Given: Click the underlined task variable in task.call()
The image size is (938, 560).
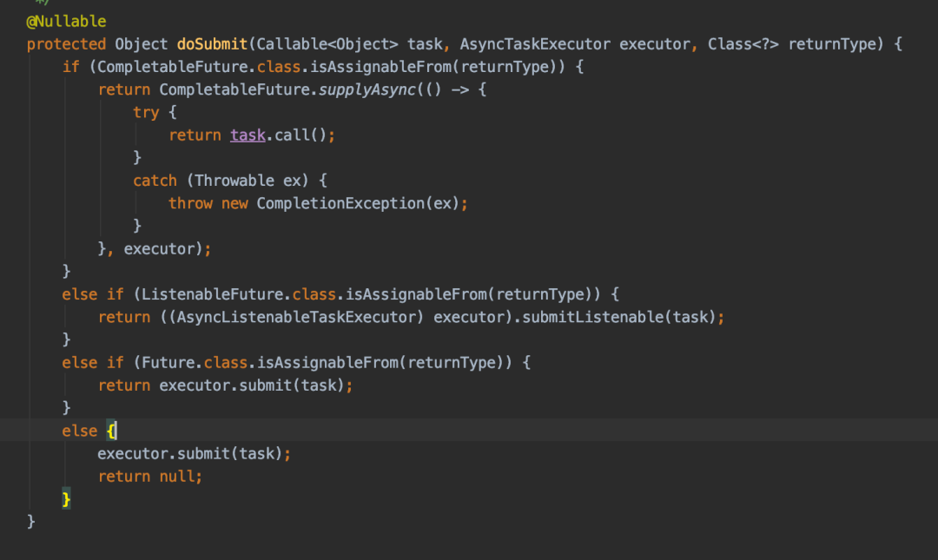Looking at the screenshot, I should pyautogui.click(x=248, y=135).
